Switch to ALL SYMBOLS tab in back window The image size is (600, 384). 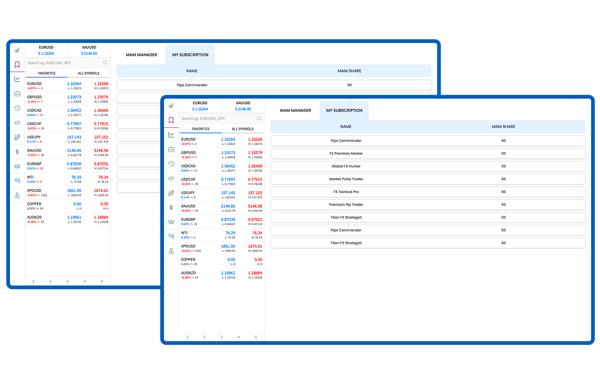tap(88, 73)
